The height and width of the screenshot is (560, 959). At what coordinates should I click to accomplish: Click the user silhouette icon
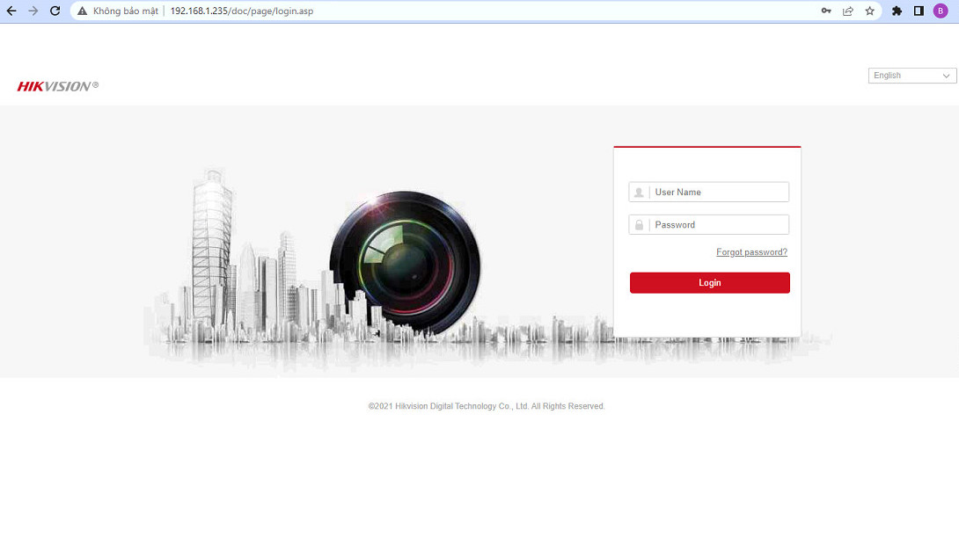[x=639, y=193]
